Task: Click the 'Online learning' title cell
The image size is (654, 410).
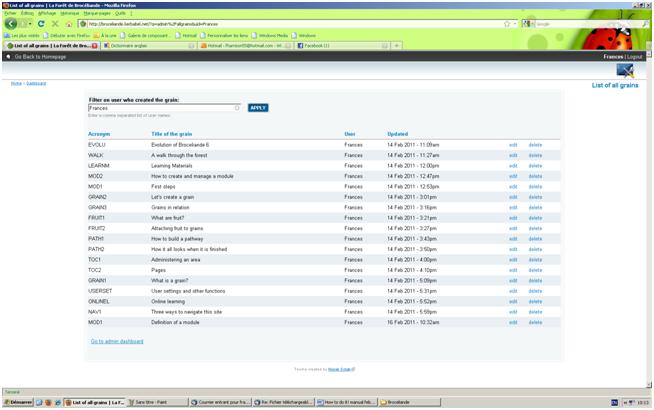Action: click(168, 301)
